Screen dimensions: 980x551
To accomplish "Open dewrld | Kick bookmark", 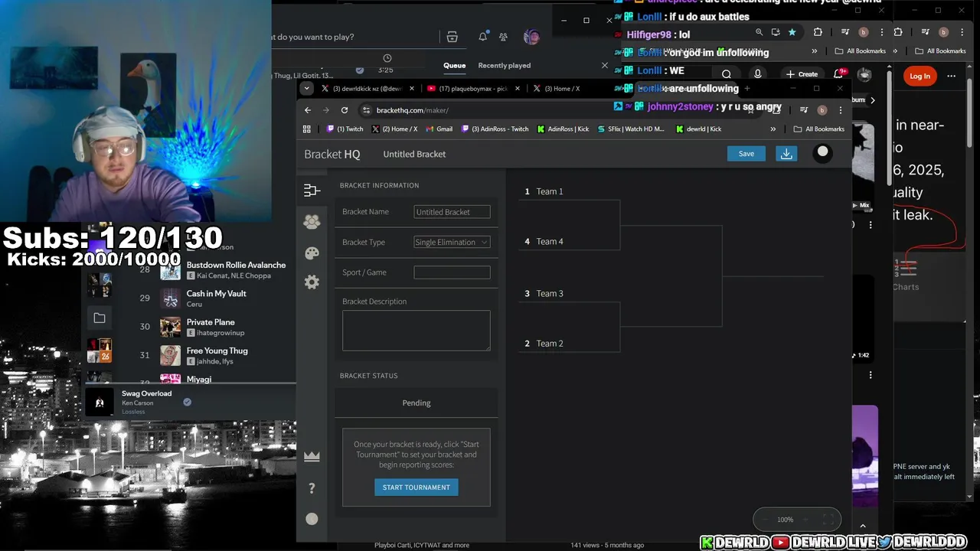I will (699, 129).
